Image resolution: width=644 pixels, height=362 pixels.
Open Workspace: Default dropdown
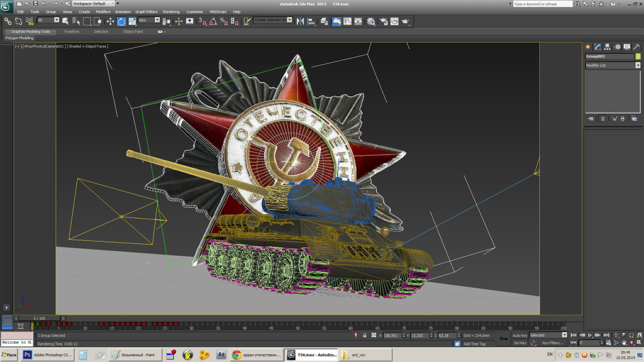94,4
